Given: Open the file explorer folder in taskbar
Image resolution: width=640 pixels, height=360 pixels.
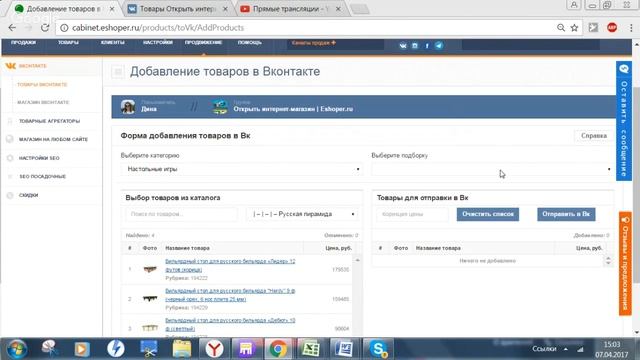Looking at the screenshot, I should (x=182, y=349).
